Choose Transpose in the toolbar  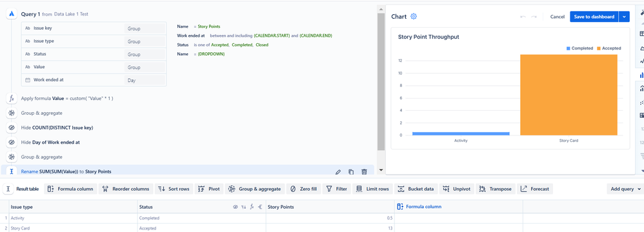pos(496,189)
